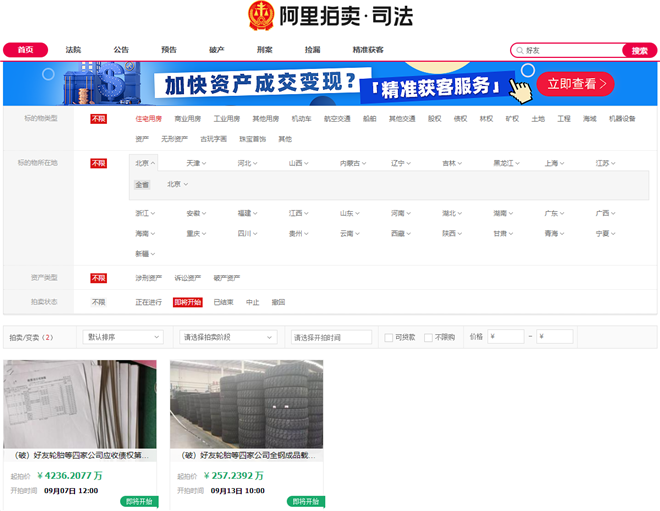Open the tire warehouse photo thumbnail
This screenshot has width=660, height=511.
point(247,404)
